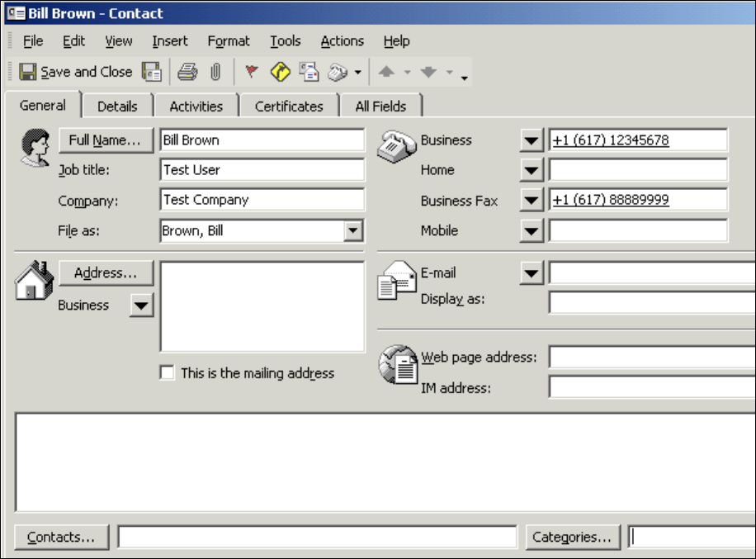
Task: Click the Save and Close button
Action: click(76, 72)
